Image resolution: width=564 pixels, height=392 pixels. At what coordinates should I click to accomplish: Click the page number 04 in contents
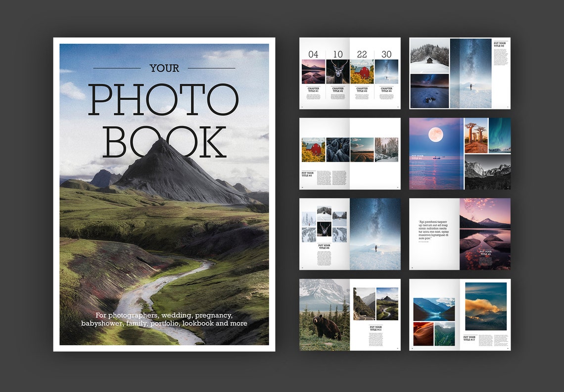(314, 55)
